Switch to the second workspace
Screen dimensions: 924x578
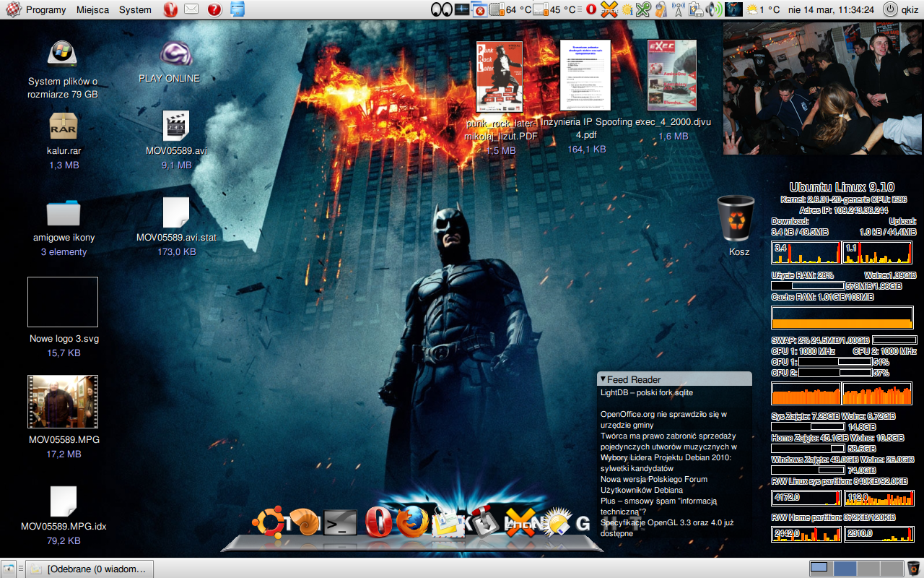click(844, 568)
